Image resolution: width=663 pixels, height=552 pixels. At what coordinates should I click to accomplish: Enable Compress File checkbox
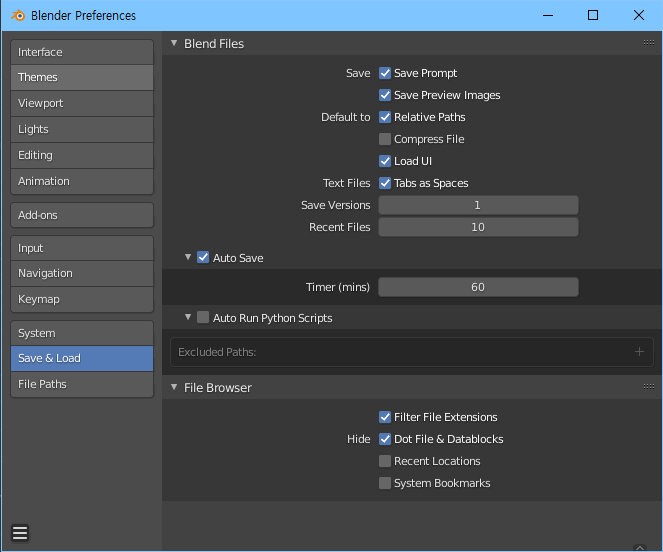click(385, 139)
